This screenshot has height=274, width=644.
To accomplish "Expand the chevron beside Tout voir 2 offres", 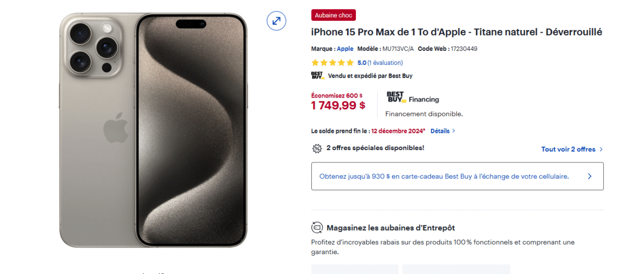I will click(x=601, y=149).
